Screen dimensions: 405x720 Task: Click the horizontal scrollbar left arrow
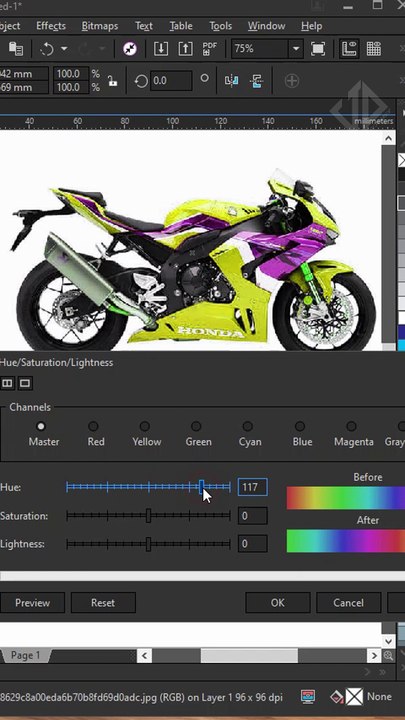[145, 655]
